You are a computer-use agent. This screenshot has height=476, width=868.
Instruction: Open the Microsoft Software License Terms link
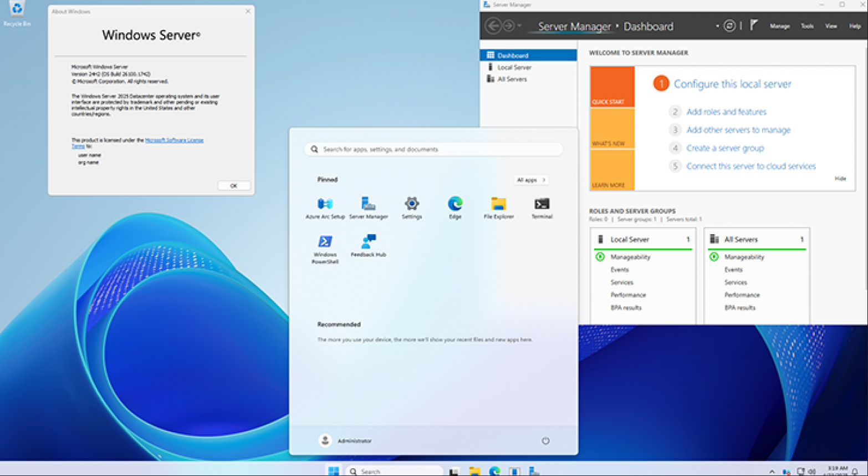(137, 143)
